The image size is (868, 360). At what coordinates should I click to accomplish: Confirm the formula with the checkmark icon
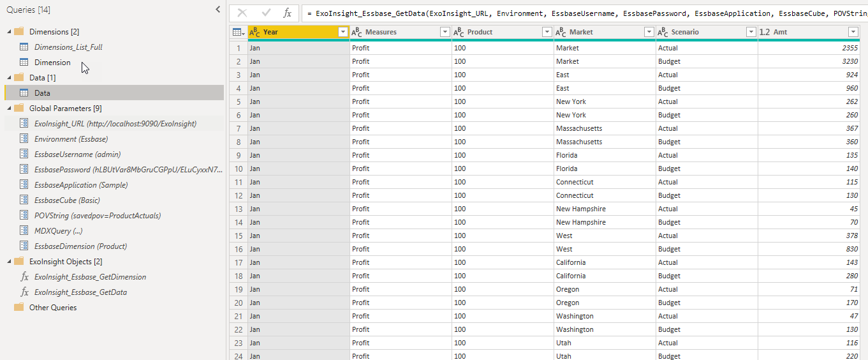click(266, 13)
